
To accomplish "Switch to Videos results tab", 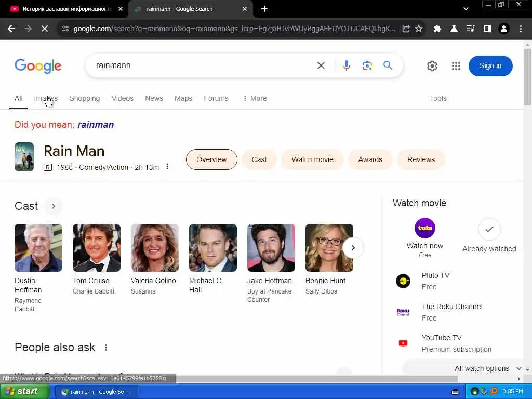I will 122,98.
